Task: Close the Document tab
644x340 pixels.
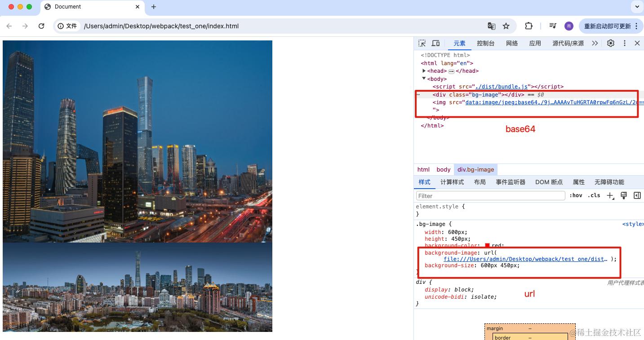Action: [138, 7]
